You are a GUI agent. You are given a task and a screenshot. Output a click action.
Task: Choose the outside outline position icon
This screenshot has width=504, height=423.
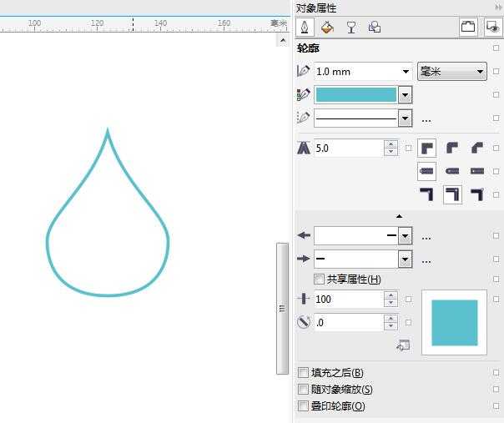426,194
